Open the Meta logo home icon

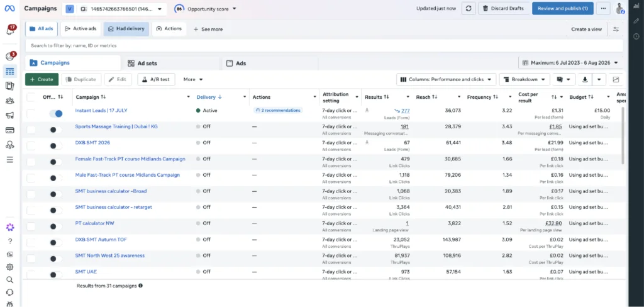pyautogui.click(x=10, y=9)
